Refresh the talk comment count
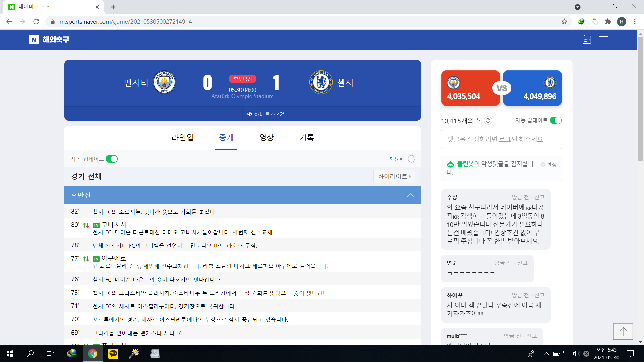This screenshot has height=362, width=644. pos(488,120)
